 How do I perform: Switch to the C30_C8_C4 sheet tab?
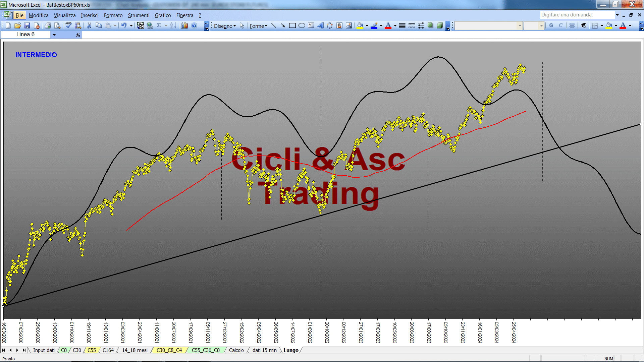point(169,350)
